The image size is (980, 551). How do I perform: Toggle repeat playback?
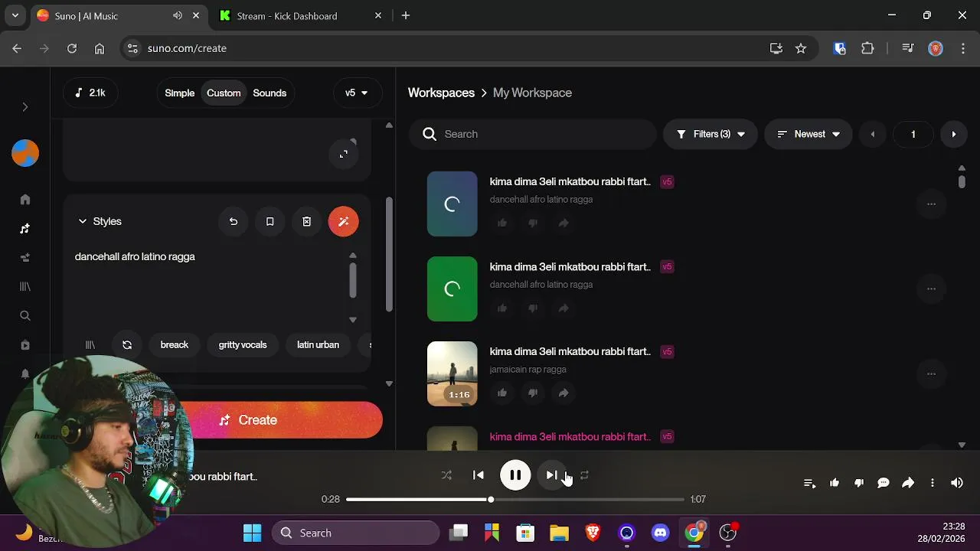(x=584, y=475)
